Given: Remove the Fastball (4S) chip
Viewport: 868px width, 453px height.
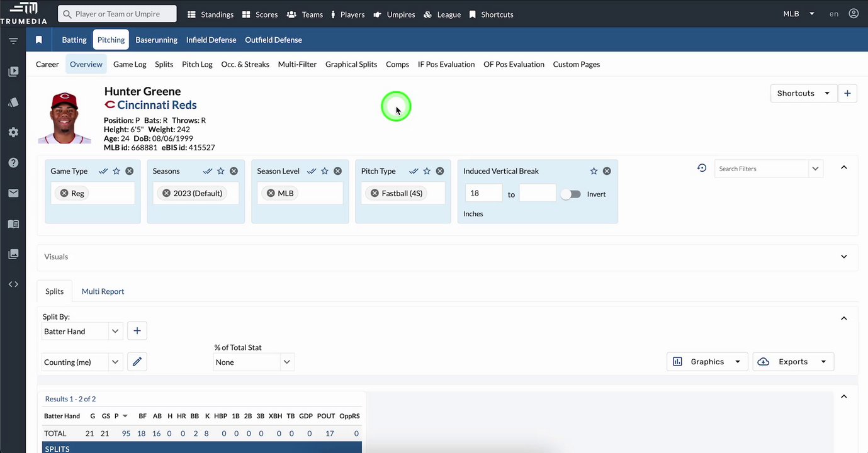Looking at the screenshot, I should [x=375, y=193].
